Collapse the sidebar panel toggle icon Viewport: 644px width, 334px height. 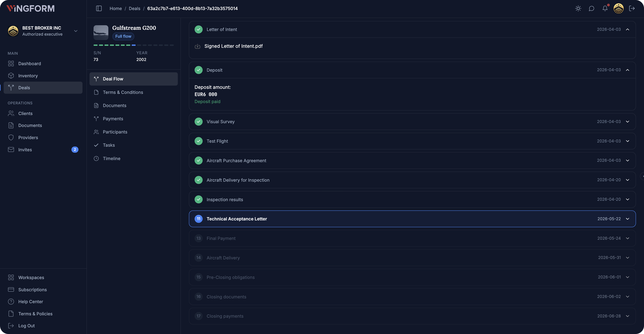click(x=99, y=8)
